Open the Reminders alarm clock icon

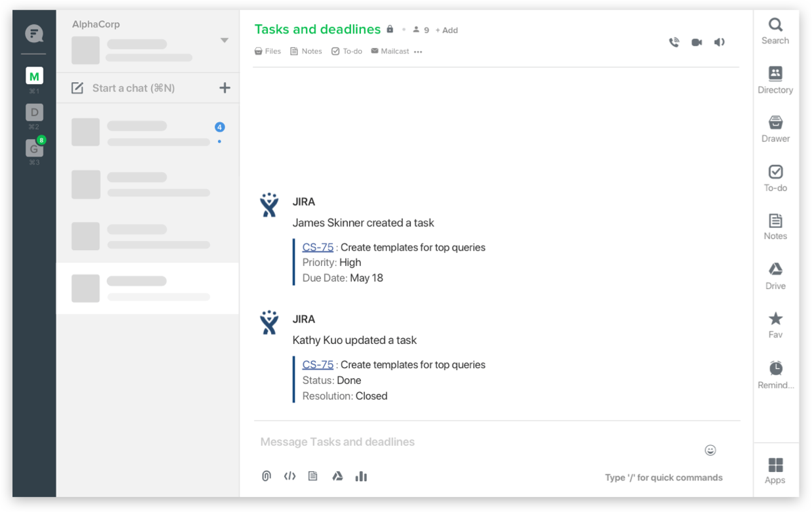coord(775,375)
